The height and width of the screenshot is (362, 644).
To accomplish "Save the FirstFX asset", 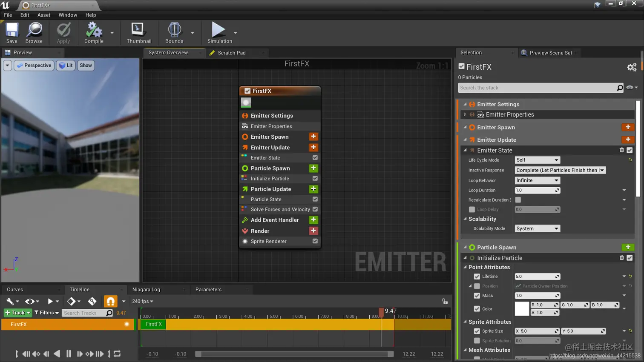I will (12, 33).
